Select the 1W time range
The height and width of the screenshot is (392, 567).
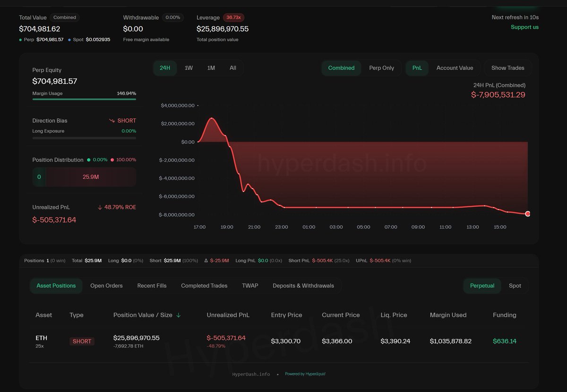pyautogui.click(x=189, y=68)
